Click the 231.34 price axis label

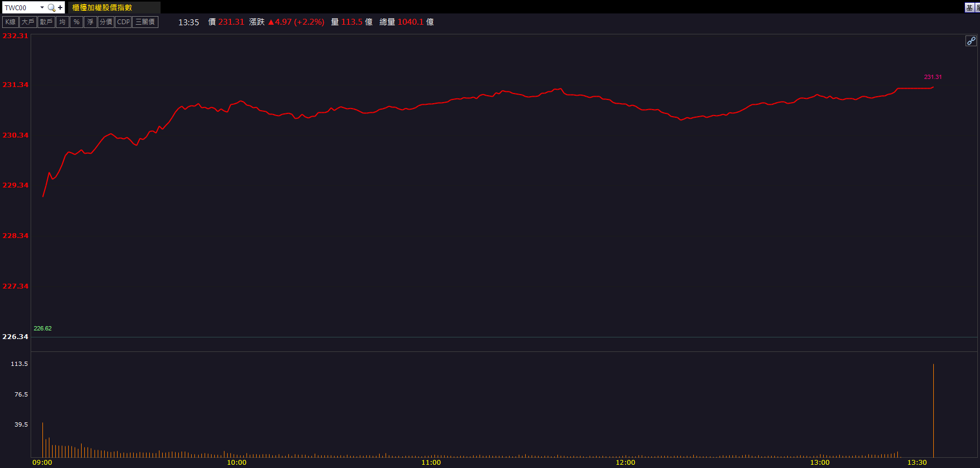click(15, 85)
